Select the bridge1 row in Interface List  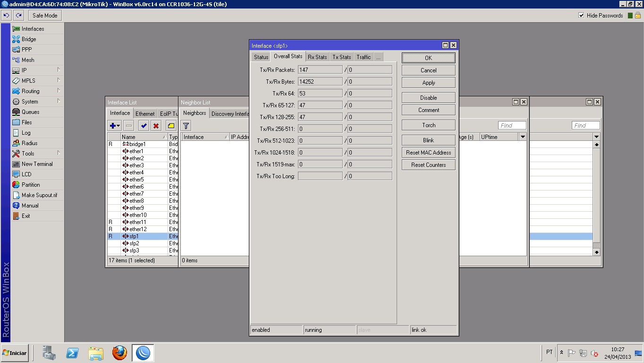pyautogui.click(x=143, y=144)
